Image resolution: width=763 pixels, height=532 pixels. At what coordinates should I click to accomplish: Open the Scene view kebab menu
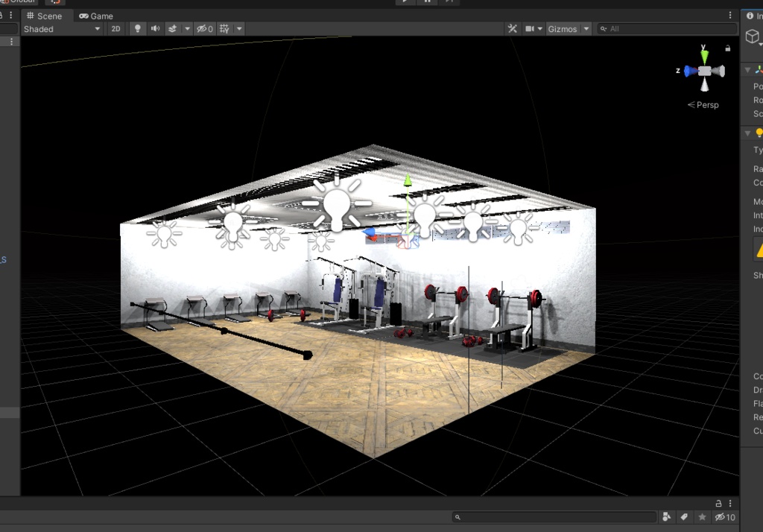[729, 15]
